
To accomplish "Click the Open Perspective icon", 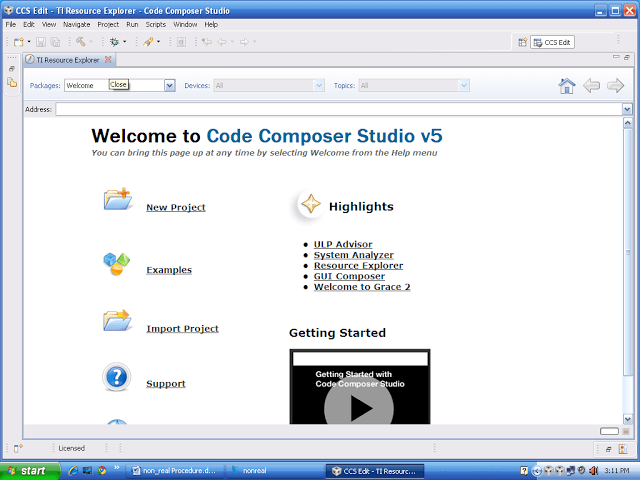I will click(522, 42).
